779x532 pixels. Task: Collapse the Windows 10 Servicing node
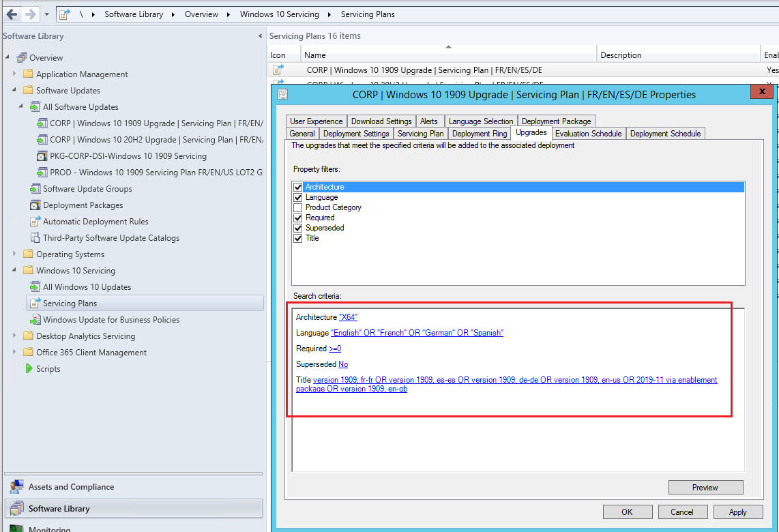coord(14,269)
